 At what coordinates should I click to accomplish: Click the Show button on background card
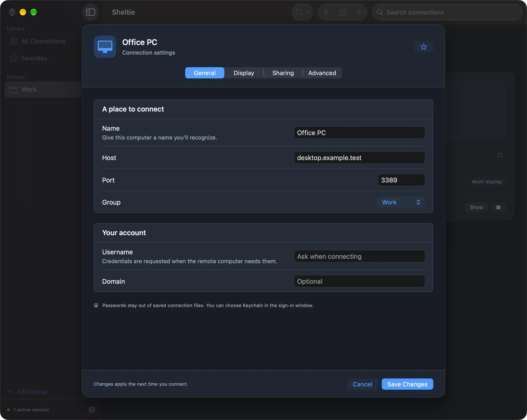[476, 207]
